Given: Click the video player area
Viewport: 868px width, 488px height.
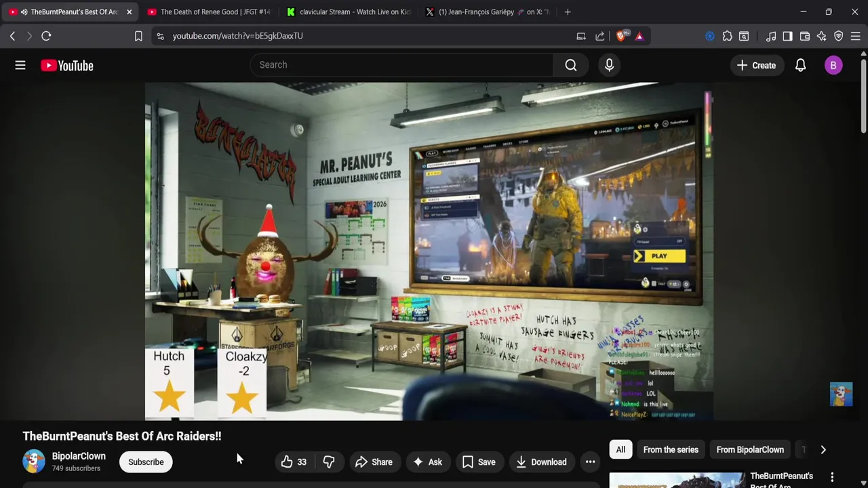Looking at the screenshot, I should [429, 251].
